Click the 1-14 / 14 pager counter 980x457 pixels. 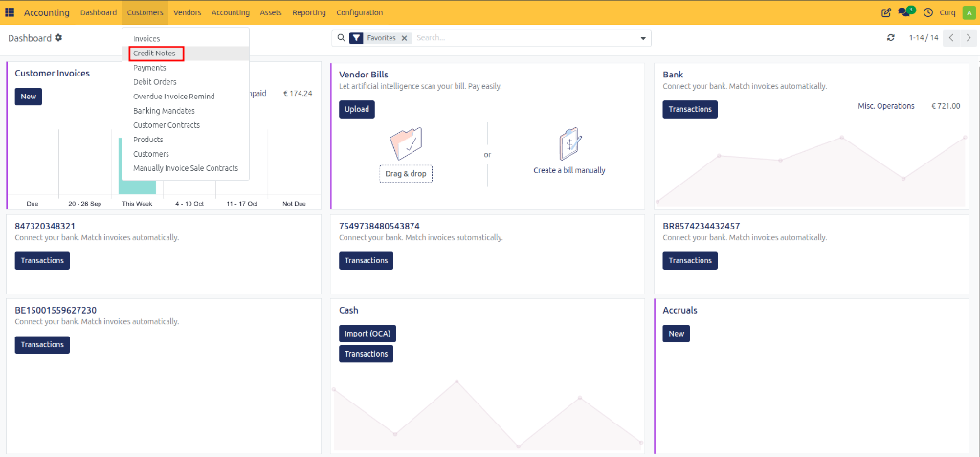click(924, 38)
